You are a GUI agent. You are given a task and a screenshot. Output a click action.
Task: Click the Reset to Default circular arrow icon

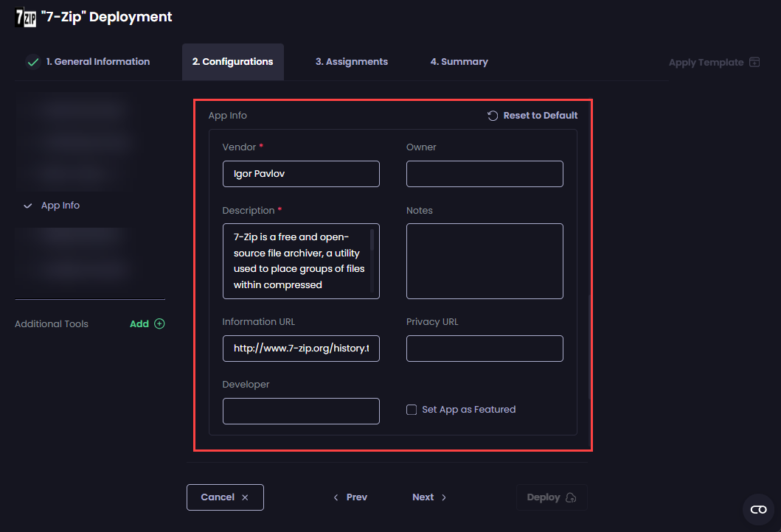point(492,115)
